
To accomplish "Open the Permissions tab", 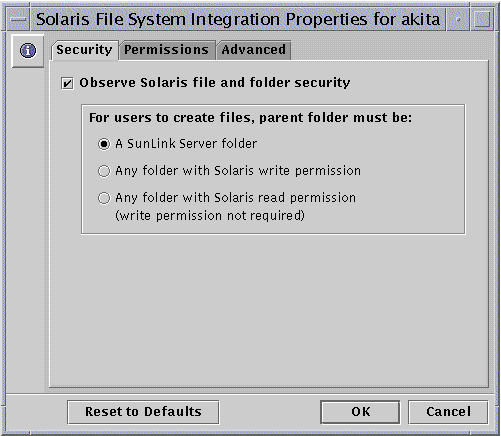I will click(x=166, y=50).
